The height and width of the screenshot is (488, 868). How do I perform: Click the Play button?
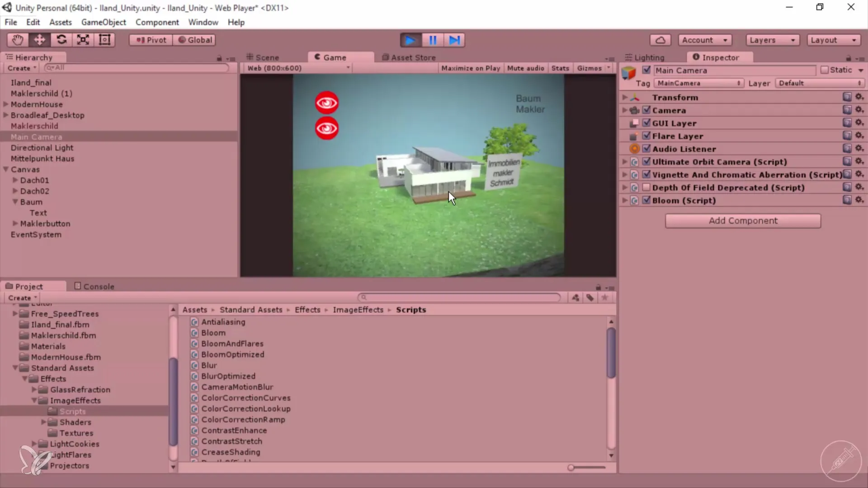410,40
